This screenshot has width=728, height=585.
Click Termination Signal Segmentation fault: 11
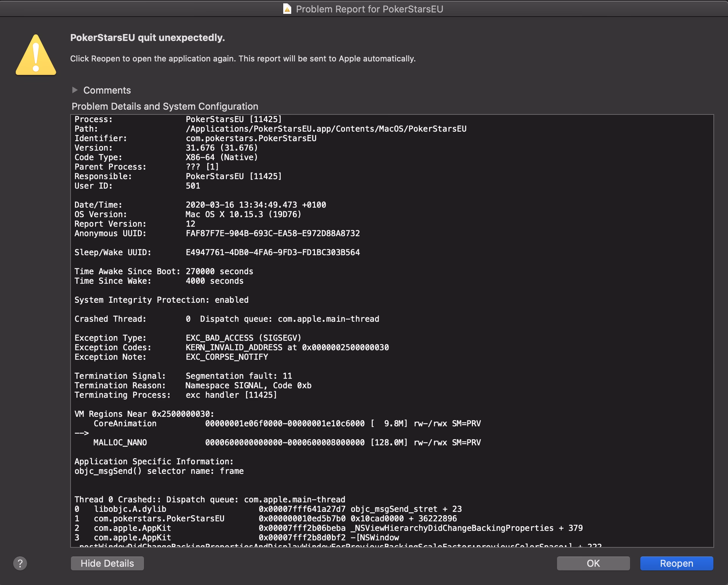tap(183, 376)
